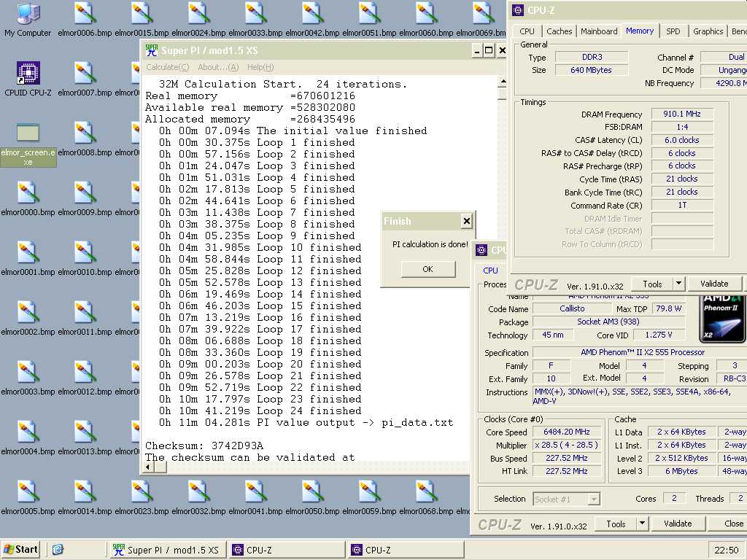Viewport: 747px width, 560px height.
Task: Select the elmor0000.bmp file icon
Action: (x=28, y=199)
